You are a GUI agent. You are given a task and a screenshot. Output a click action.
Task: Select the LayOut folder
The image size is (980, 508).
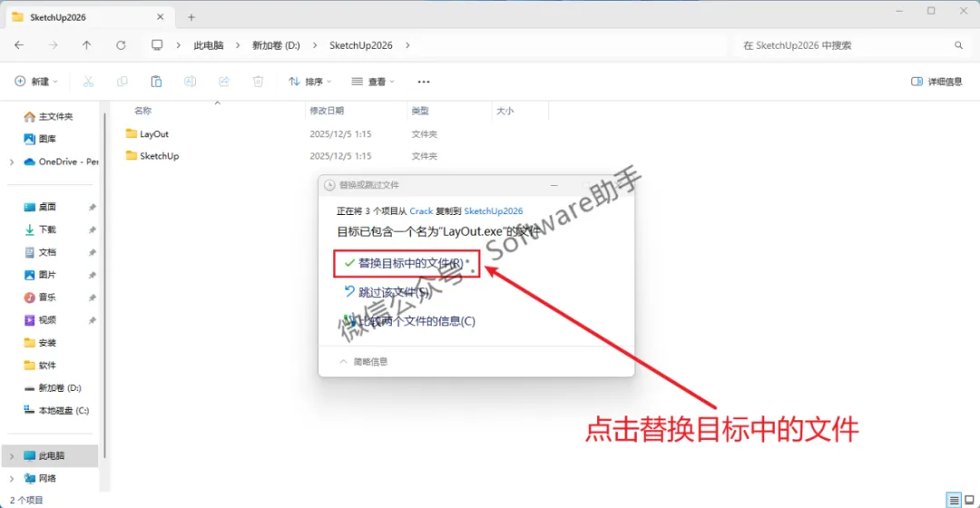click(x=147, y=133)
